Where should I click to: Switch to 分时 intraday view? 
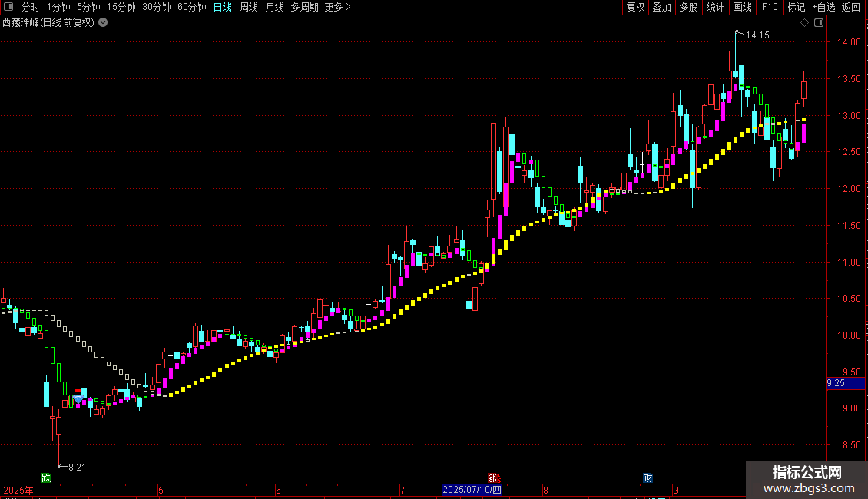point(31,7)
